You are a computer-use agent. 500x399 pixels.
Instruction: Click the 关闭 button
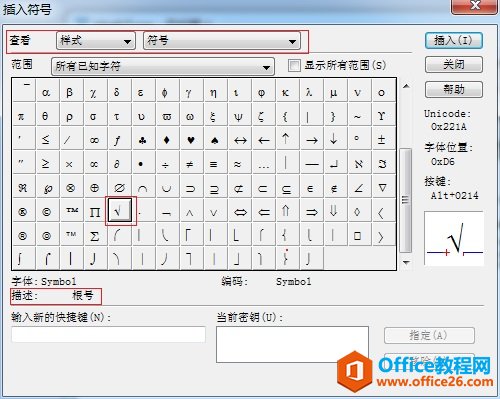(x=454, y=64)
